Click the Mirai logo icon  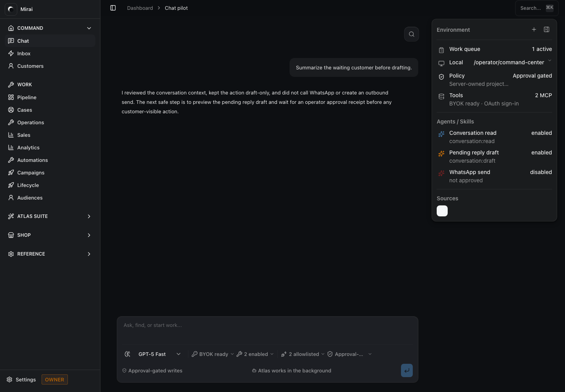pos(11,9)
